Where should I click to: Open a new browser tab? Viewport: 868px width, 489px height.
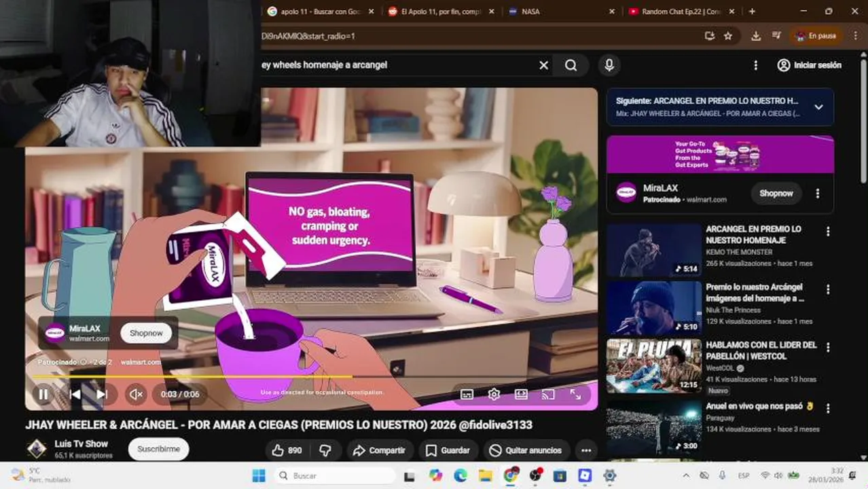(x=752, y=12)
